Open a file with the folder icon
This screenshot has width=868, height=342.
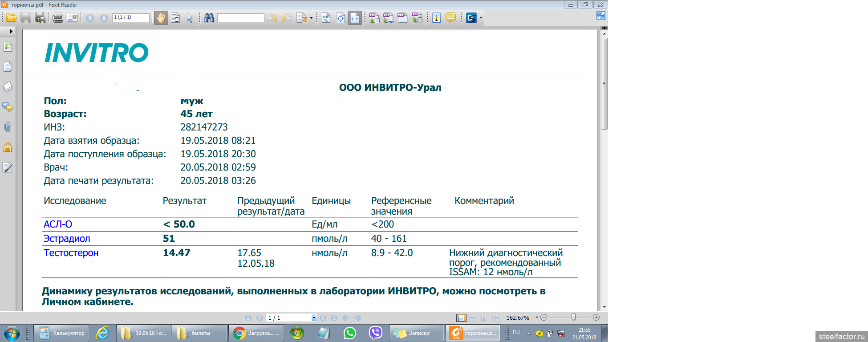(x=11, y=18)
